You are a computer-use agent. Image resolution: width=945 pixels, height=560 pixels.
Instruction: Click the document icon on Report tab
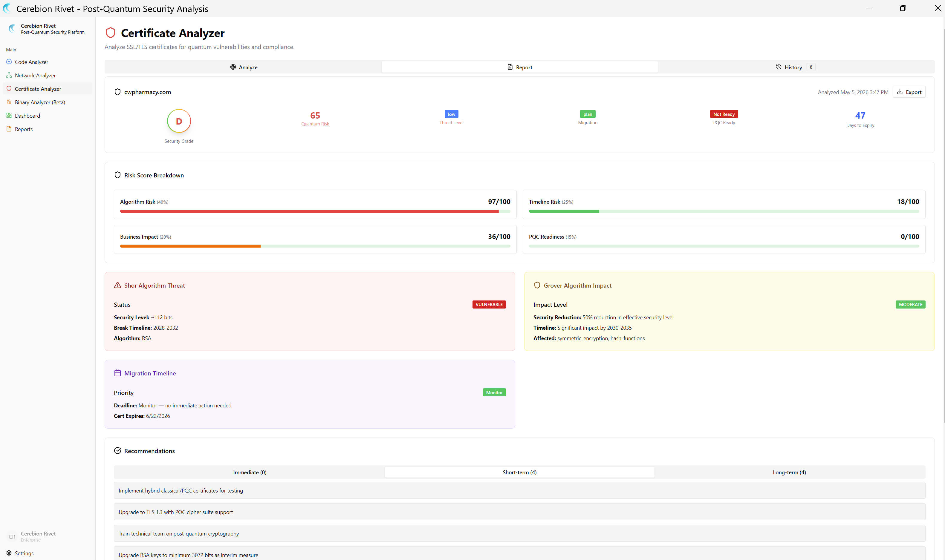click(x=510, y=67)
